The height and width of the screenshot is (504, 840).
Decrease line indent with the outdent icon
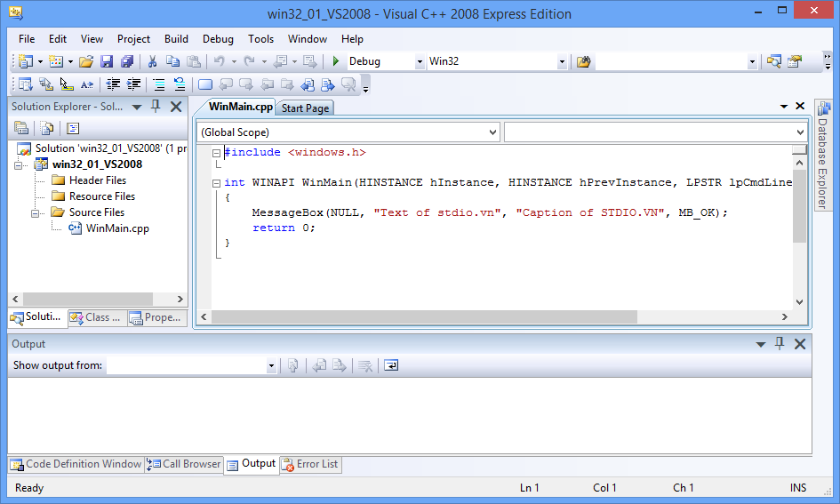point(113,84)
